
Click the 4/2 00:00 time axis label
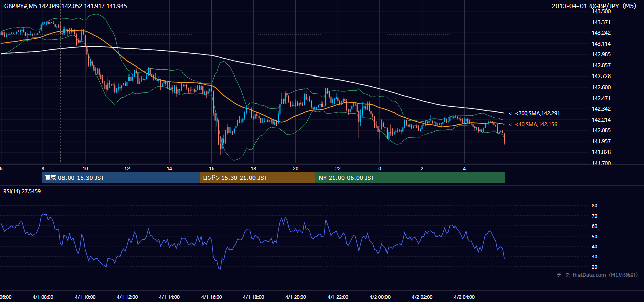point(380,297)
